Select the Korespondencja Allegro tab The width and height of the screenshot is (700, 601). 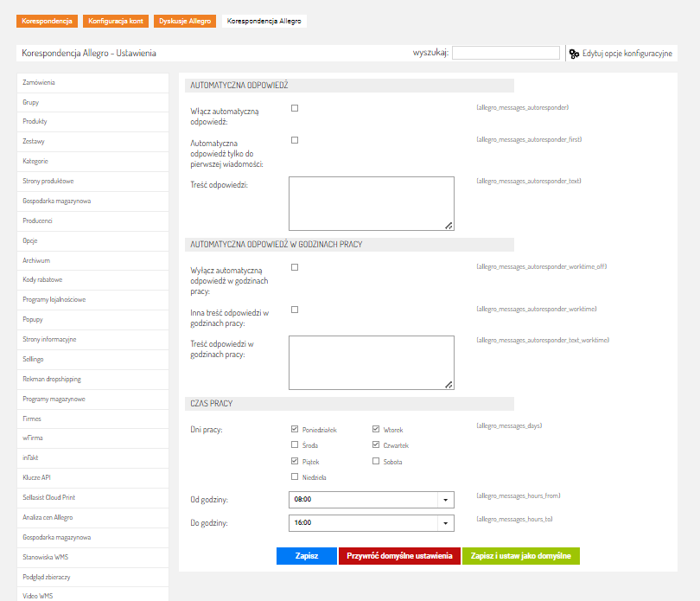coord(264,21)
